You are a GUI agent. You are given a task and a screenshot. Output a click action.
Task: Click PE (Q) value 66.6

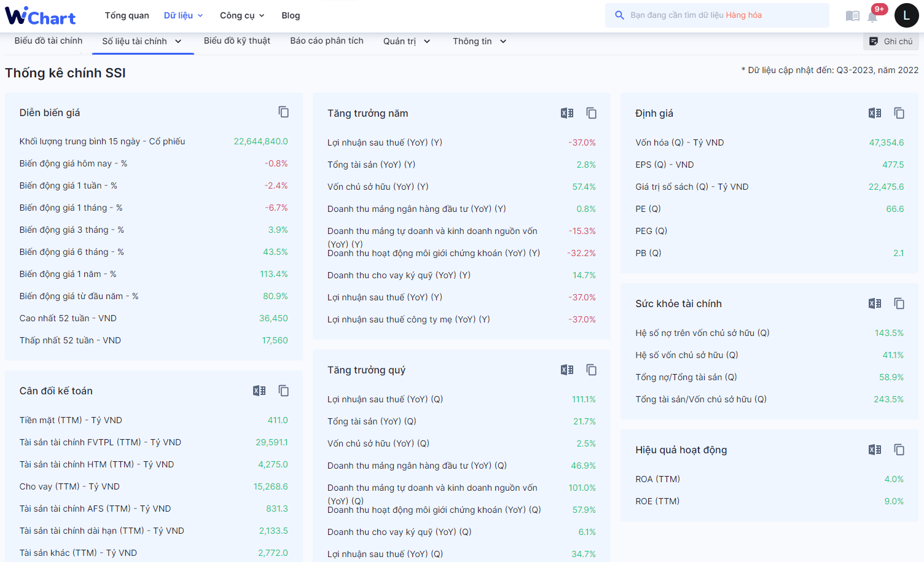895,209
